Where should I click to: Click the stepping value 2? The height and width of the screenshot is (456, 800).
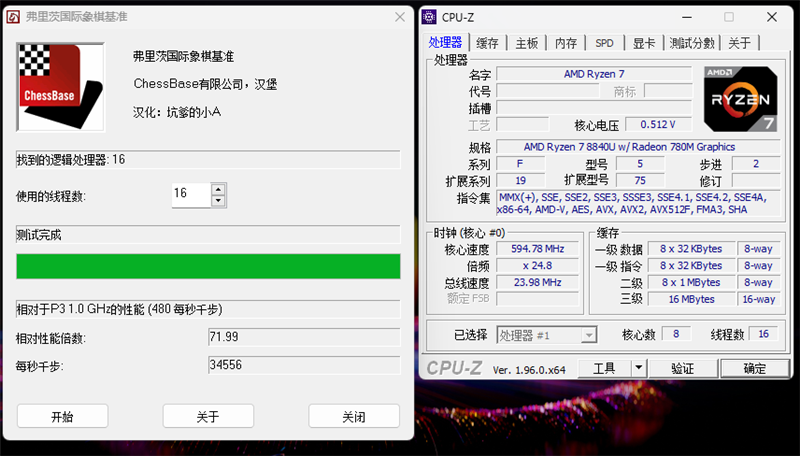[x=756, y=164]
